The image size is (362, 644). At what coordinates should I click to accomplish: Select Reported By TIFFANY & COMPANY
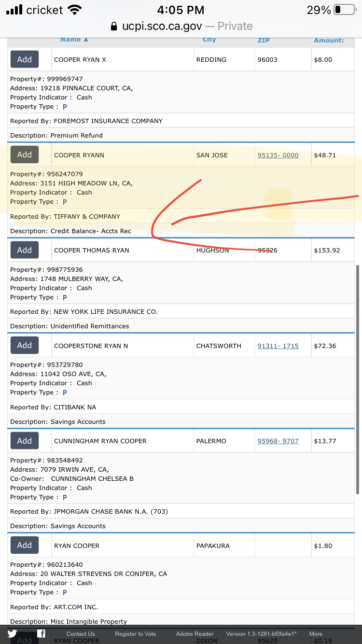(x=65, y=216)
